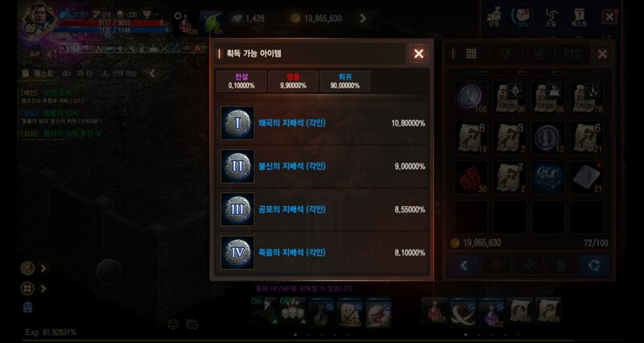644x343 pixels.
Task: Toggle the ON auto-skill slot in hotbar
Action: [264, 311]
